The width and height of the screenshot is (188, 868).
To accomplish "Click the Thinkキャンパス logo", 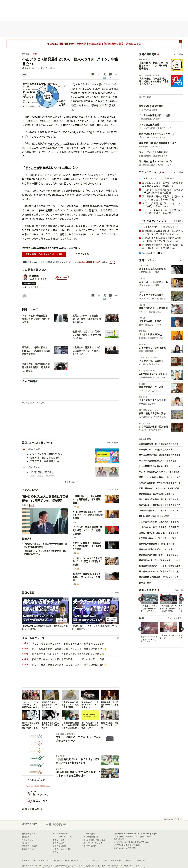I will 37,794.
